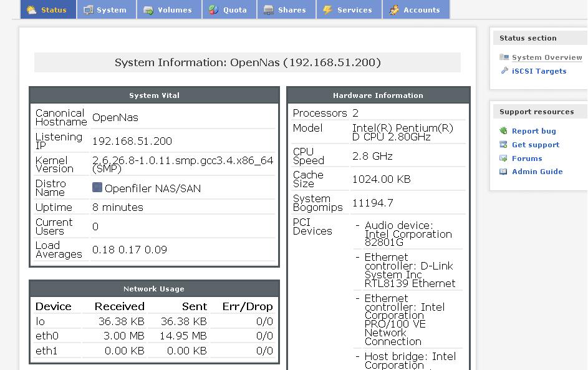Go to the Shares tab
Screen dimensions: 588x370
click(x=285, y=10)
